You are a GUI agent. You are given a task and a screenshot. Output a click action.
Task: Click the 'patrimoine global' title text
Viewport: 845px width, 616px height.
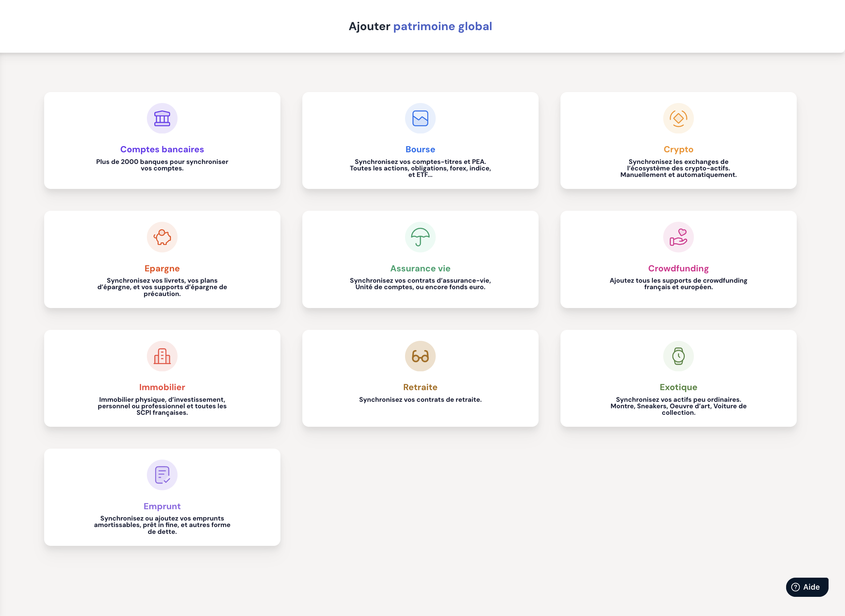[442, 26]
